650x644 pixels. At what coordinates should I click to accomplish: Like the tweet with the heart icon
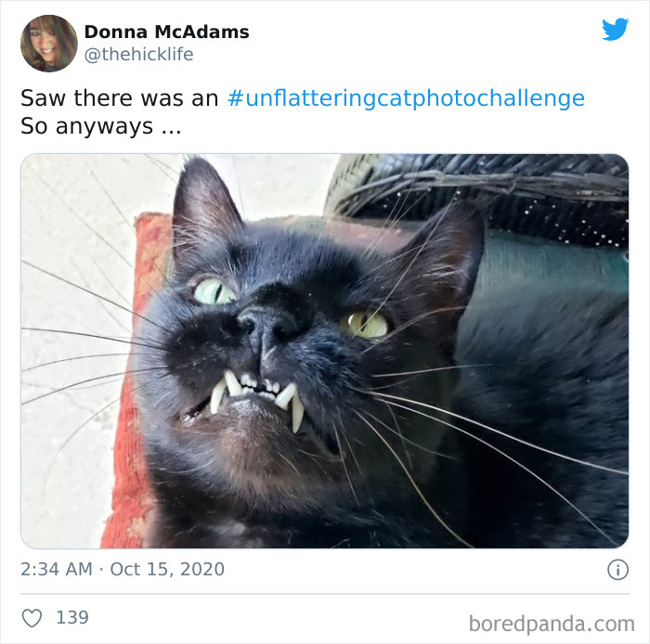(32, 618)
